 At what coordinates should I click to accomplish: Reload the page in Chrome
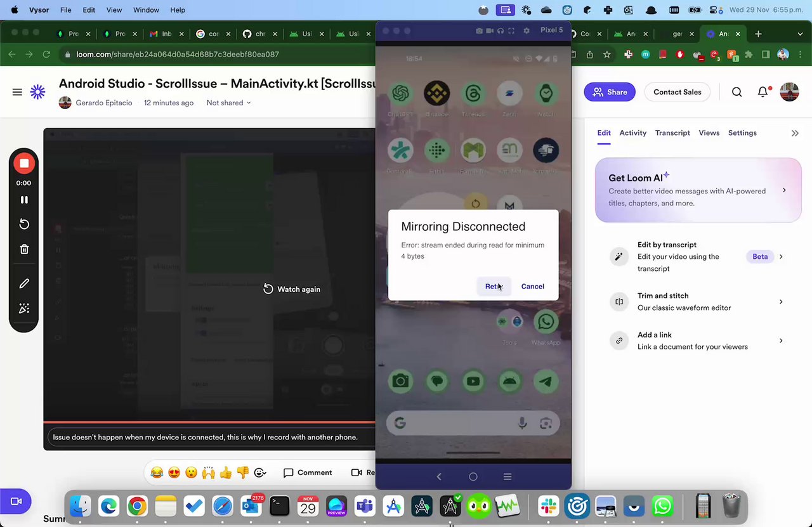46,55
